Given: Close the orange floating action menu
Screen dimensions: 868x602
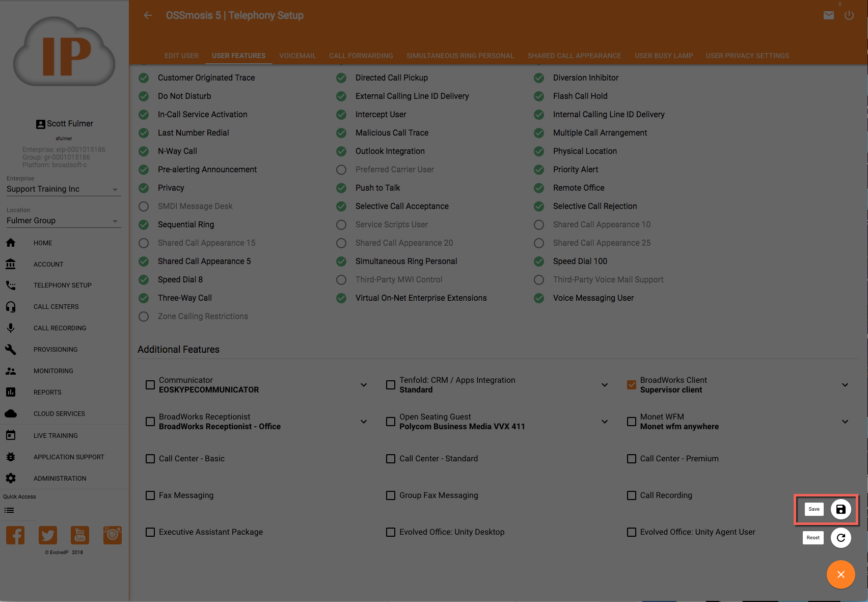Looking at the screenshot, I should (840, 574).
